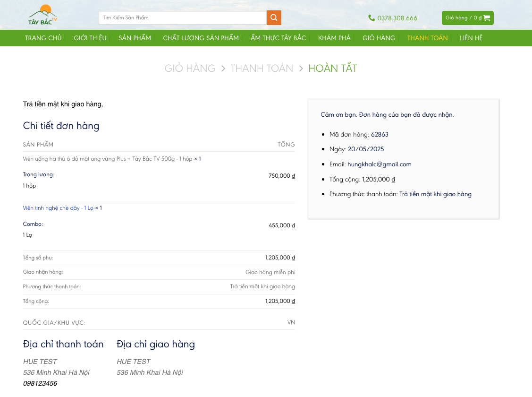The width and height of the screenshot is (532, 397).
Task: Click the shopping cart icon in header
Action: click(x=487, y=18)
